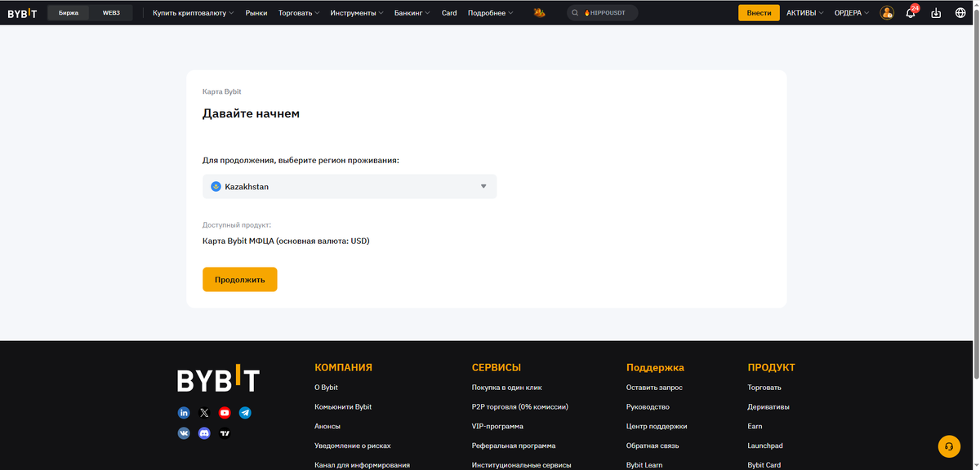This screenshot has height=470, width=980.
Task: Open Комьюнити Bybit link
Action: coord(343,406)
